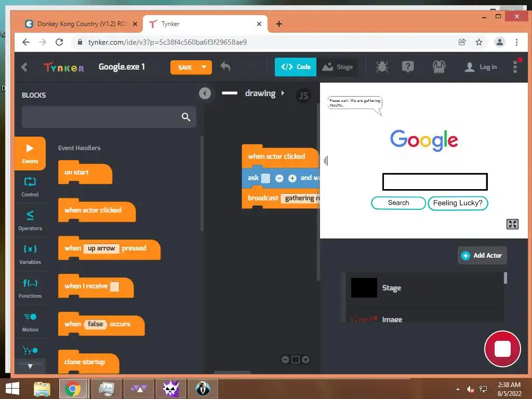Click the stage search box
This screenshot has height=399, width=532.
click(x=435, y=182)
